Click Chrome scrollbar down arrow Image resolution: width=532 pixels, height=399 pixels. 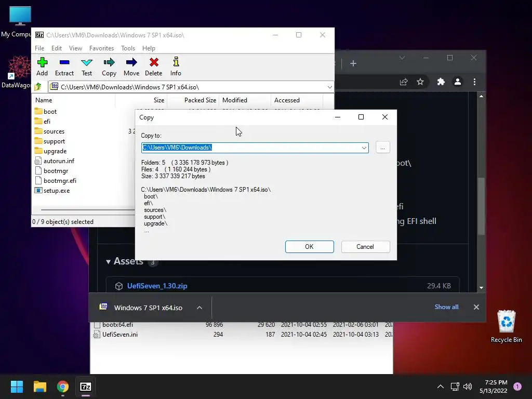pos(482,288)
